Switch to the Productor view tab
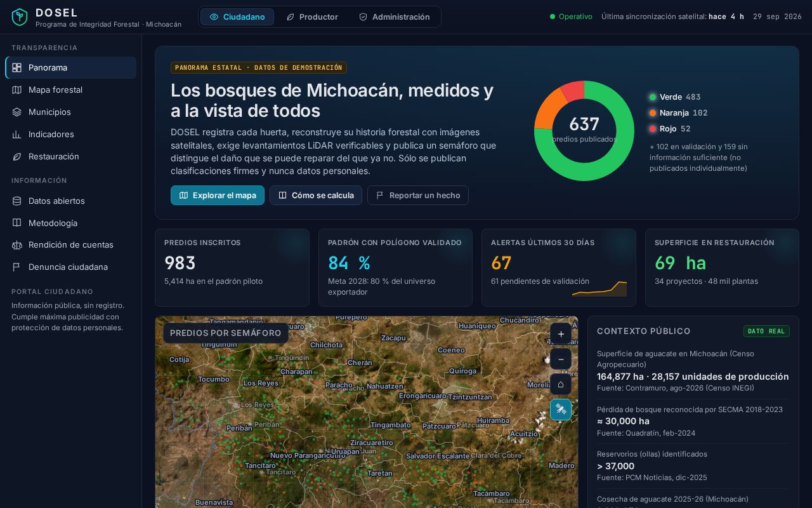Viewport: 812px width, 508px height. click(312, 17)
